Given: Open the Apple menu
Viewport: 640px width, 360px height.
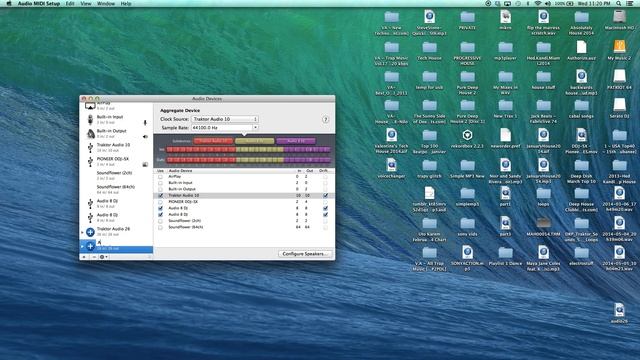Looking at the screenshot, I should [9, 3].
